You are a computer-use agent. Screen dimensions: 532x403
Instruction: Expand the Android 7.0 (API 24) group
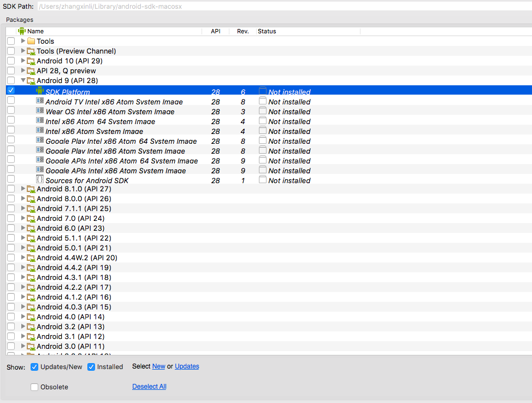tap(23, 218)
